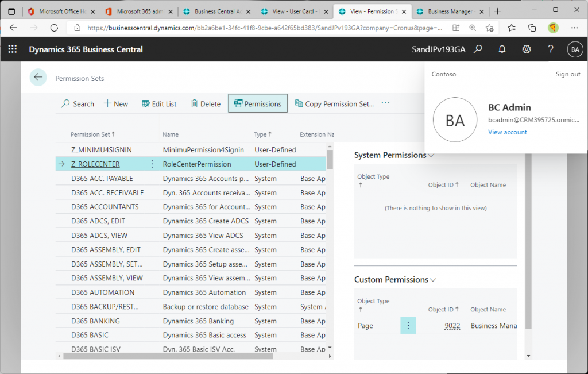Click the factbox pane vertical scrollbar
Image resolution: width=588 pixels, height=374 pixels.
(528, 242)
